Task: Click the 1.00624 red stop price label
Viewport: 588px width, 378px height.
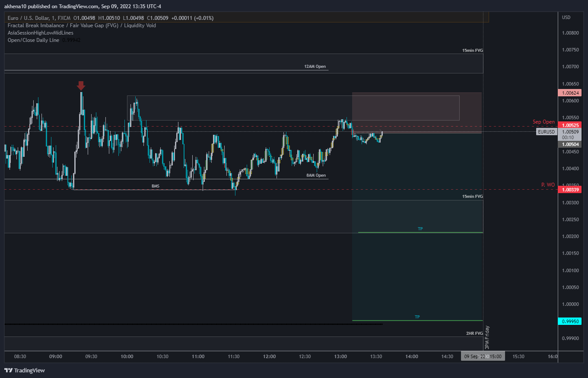Action: (569, 92)
